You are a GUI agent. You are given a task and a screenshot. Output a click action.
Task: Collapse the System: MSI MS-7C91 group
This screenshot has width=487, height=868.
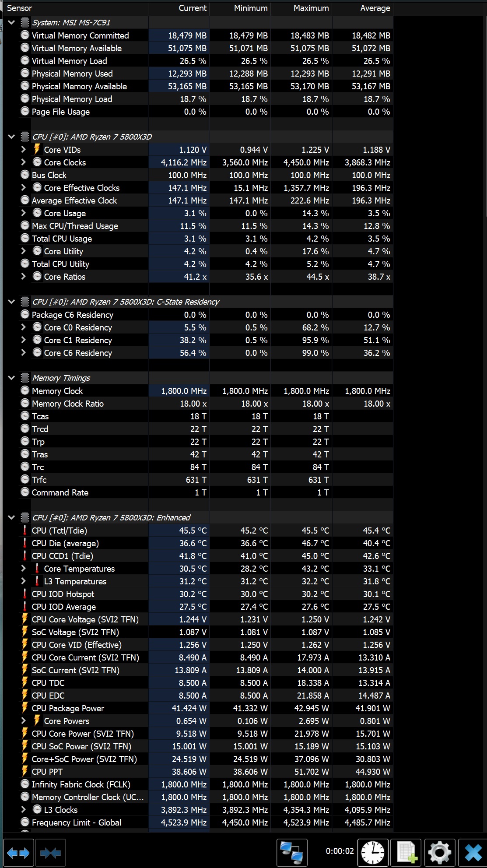point(11,22)
